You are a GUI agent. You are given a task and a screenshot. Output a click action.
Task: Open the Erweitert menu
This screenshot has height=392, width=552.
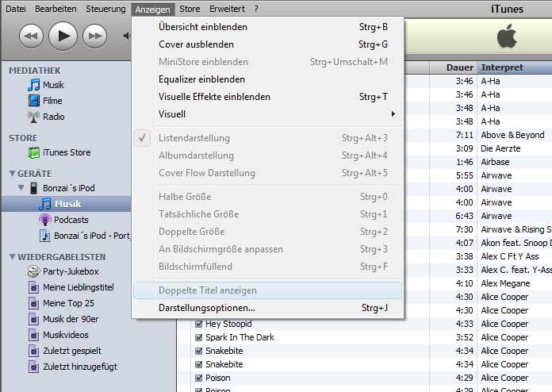coord(227,9)
